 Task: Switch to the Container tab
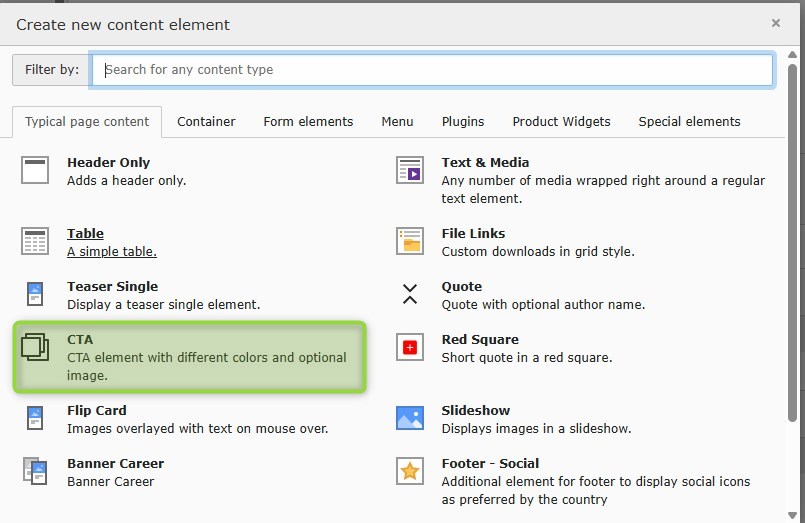tap(206, 122)
